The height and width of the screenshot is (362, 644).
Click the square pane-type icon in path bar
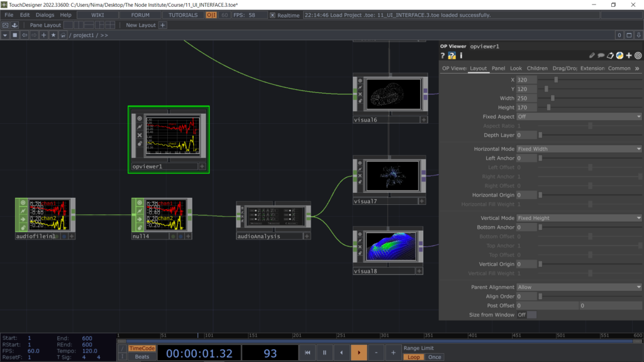[x=15, y=35]
